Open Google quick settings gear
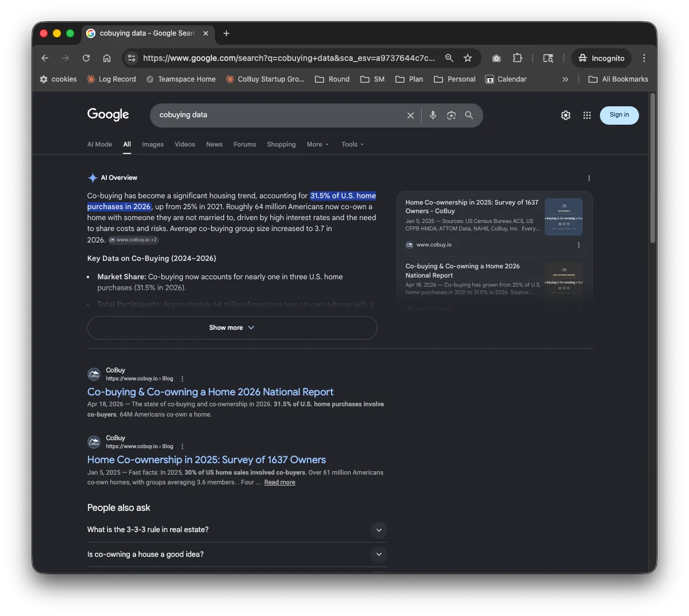689x616 pixels. pyautogui.click(x=565, y=115)
